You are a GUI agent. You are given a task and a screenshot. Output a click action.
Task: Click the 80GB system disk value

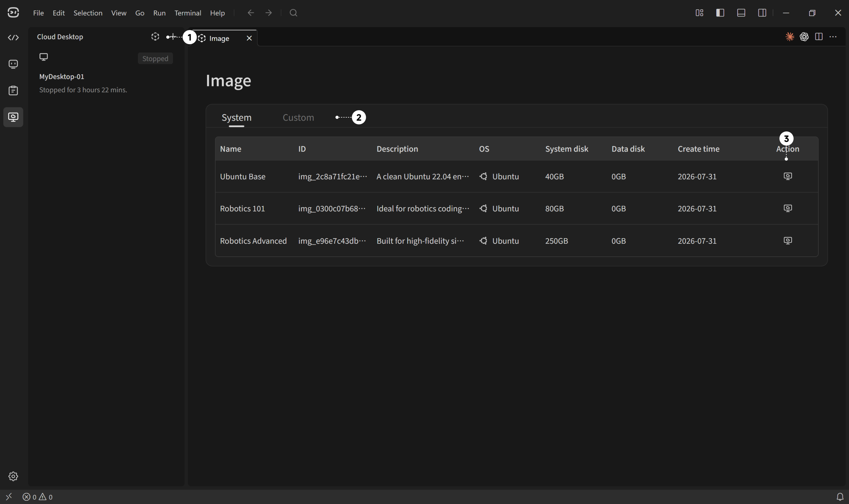coord(554,209)
